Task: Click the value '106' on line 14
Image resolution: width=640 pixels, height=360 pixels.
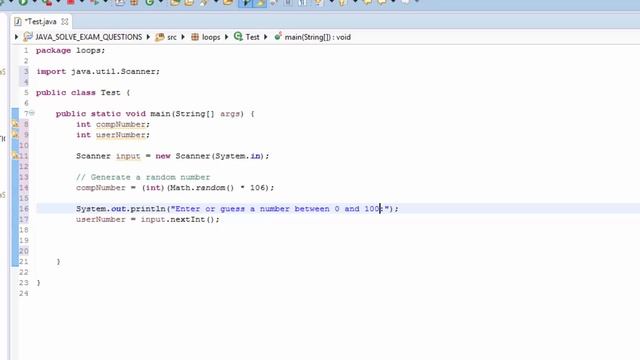Action: [x=258, y=188]
